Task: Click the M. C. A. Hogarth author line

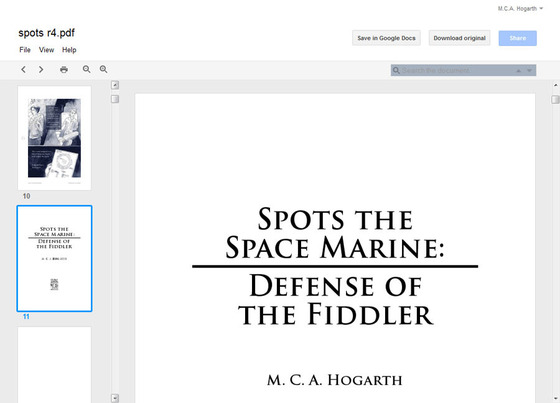Action: (x=335, y=380)
